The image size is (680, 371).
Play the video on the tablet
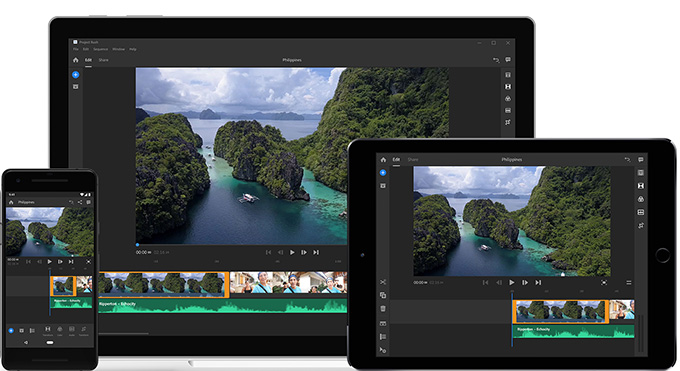pyautogui.click(x=512, y=282)
